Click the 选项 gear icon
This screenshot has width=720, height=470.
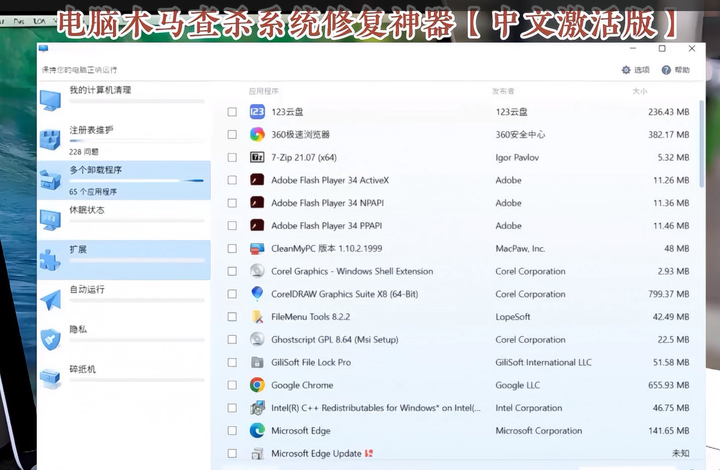coord(627,70)
